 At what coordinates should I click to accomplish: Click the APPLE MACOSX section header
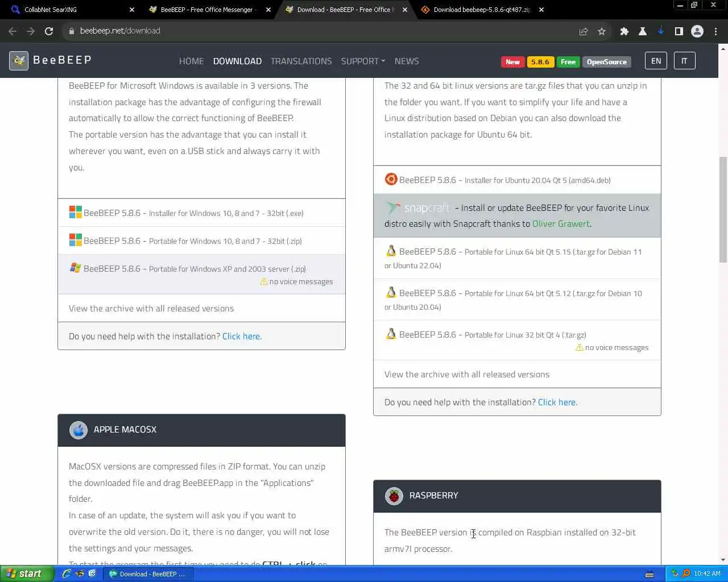(201, 430)
